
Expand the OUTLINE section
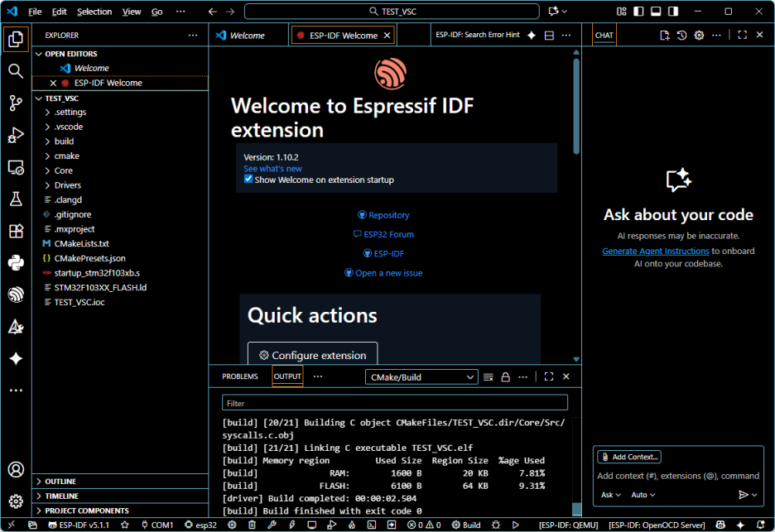coord(120,482)
